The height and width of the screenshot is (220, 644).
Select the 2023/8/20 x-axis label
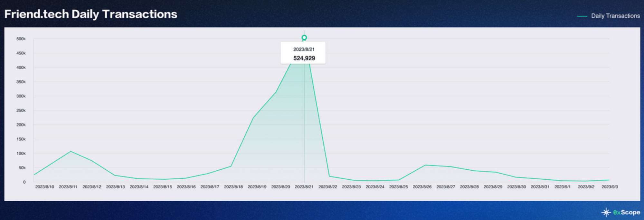point(280,187)
